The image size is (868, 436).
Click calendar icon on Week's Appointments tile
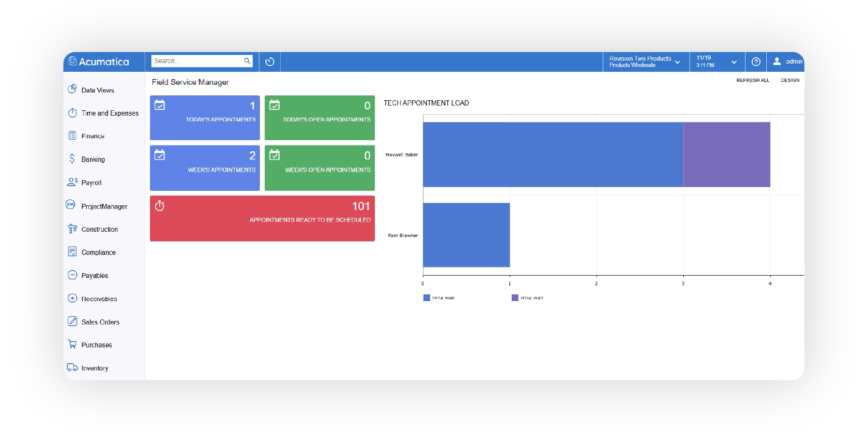[160, 155]
